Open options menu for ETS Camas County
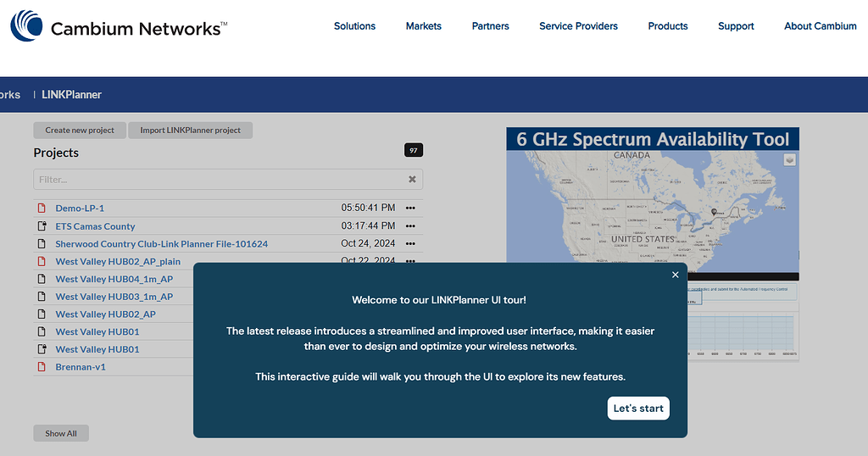868x456 pixels. click(410, 225)
